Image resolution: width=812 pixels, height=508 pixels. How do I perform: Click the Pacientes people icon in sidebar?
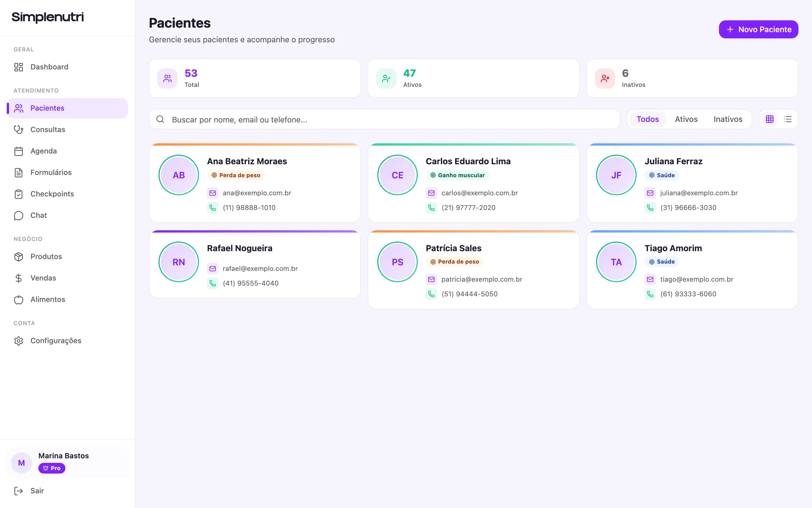coord(18,108)
